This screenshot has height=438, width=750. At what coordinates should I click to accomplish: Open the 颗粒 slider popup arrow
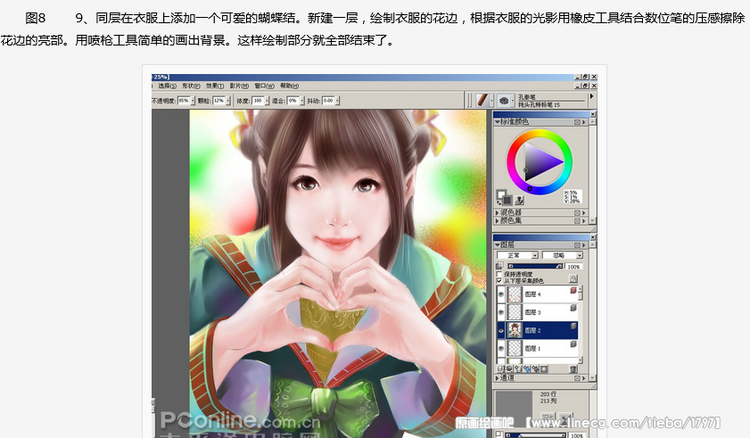pyautogui.click(x=228, y=101)
